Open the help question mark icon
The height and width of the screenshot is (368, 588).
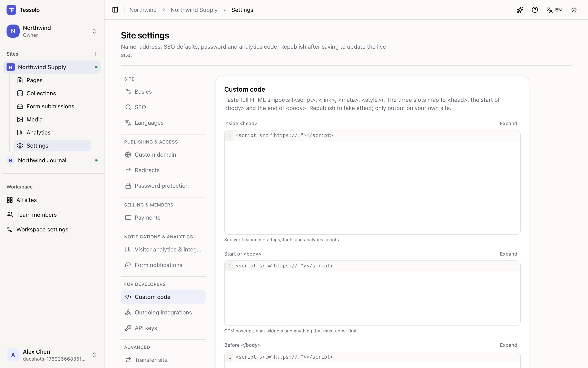tap(535, 10)
